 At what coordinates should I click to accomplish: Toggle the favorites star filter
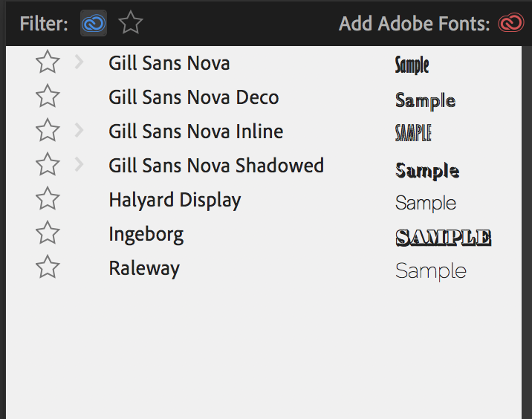pyautogui.click(x=131, y=23)
